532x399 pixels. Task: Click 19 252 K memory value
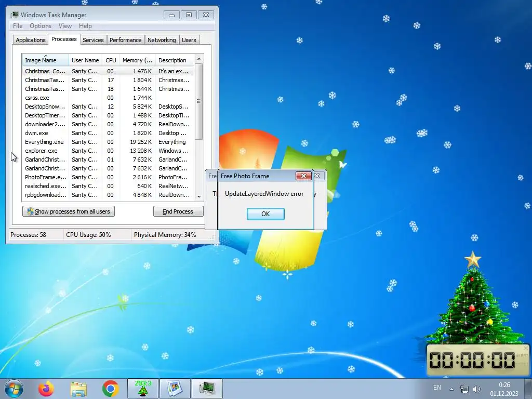click(x=141, y=142)
